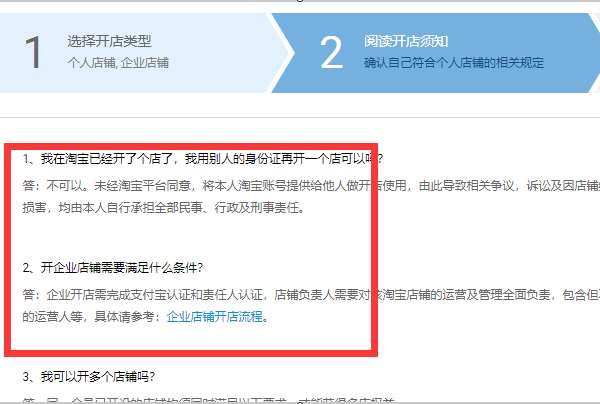Click the step 2 number
This screenshot has height=404, width=600.
[x=331, y=52]
